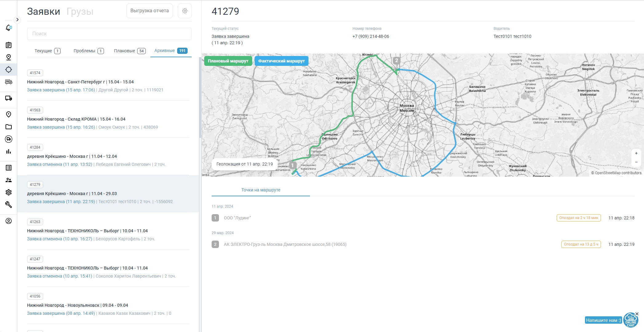Switch to the Плановые tab
Screen dimensions: 644x332
[129, 51]
